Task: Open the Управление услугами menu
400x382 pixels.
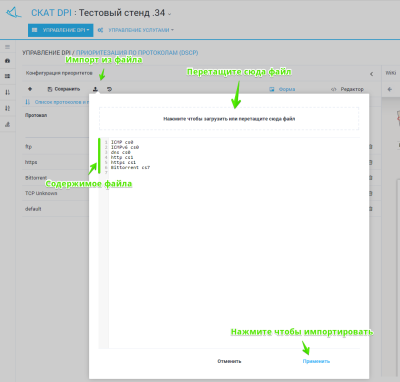Action: (136, 30)
